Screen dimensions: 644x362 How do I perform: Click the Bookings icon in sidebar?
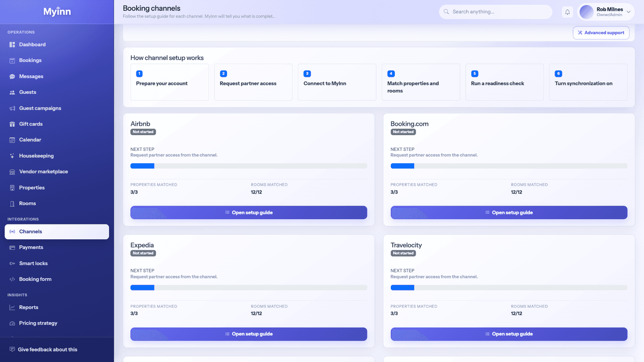click(12, 60)
